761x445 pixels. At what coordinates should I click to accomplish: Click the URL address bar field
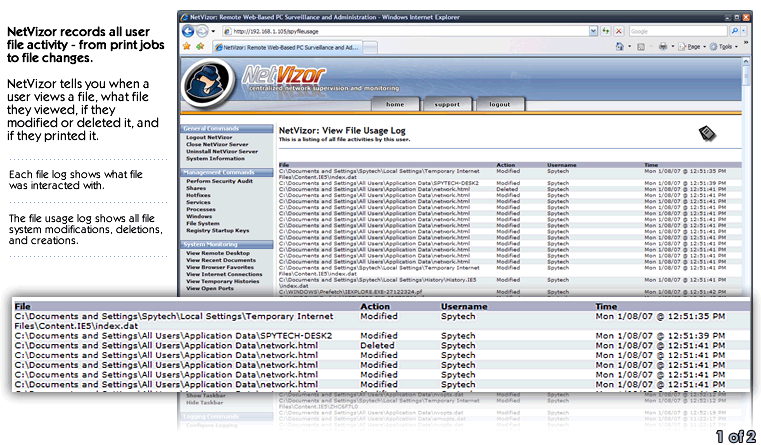tap(400, 32)
